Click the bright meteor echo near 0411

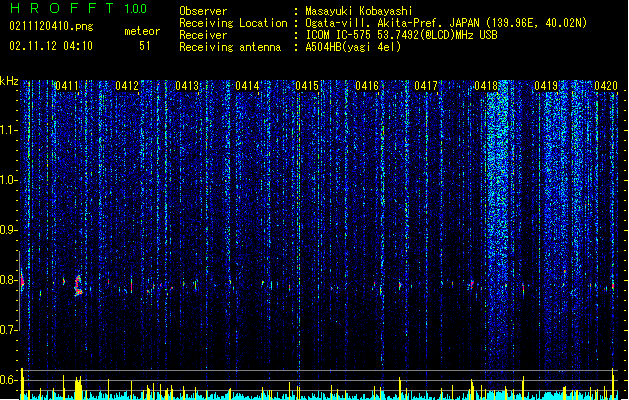[x=78, y=286]
